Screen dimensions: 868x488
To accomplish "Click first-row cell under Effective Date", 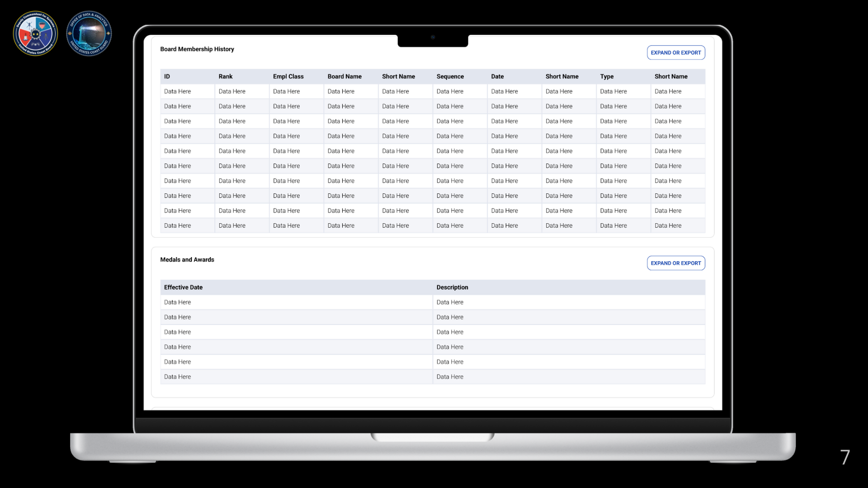I will [297, 302].
